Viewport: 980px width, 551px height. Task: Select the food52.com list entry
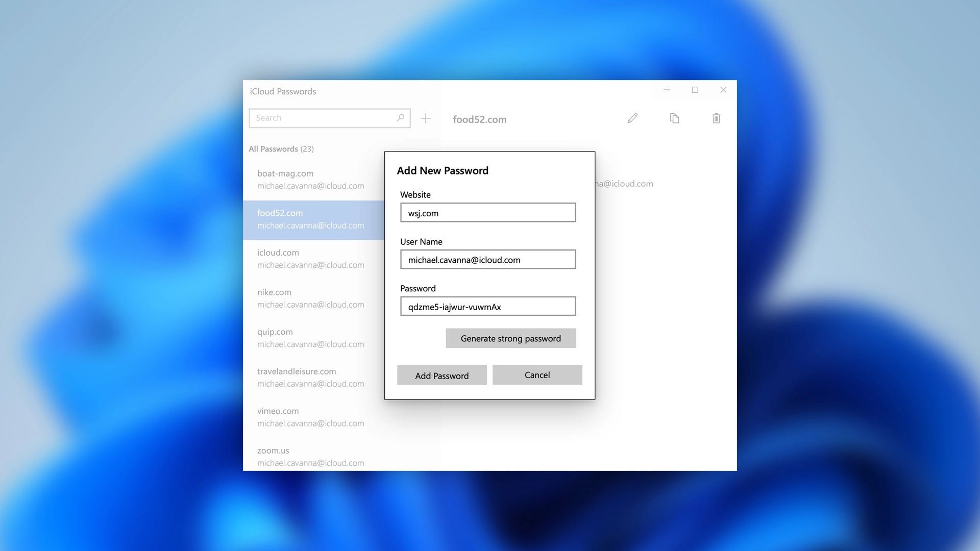[314, 219]
